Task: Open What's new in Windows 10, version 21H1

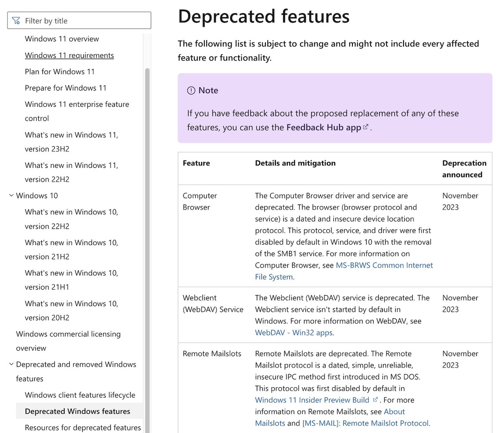Action: [x=71, y=280]
